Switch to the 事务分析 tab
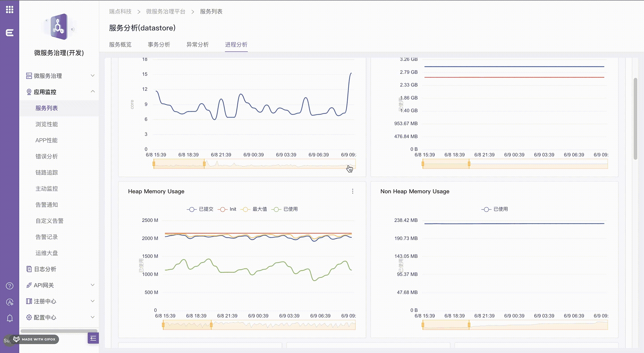 (159, 45)
